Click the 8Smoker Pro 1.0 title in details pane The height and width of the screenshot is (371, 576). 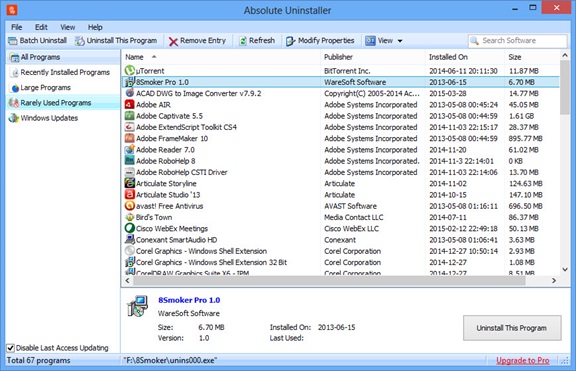[x=189, y=300]
